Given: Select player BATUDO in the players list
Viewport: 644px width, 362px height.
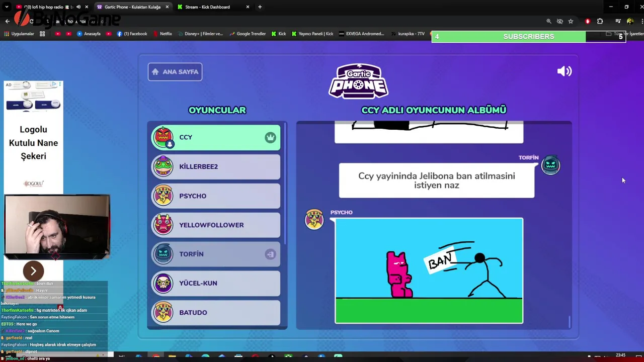Looking at the screenshot, I should [216, 312].
